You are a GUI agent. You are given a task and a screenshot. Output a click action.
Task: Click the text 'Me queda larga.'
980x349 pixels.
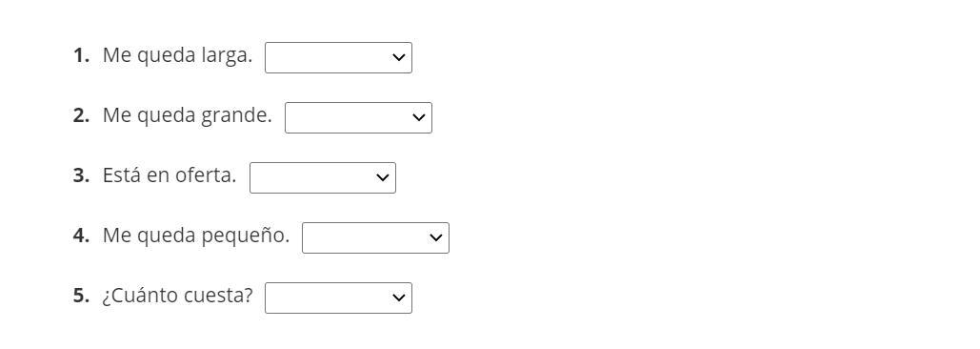click(x=177, y=55)
